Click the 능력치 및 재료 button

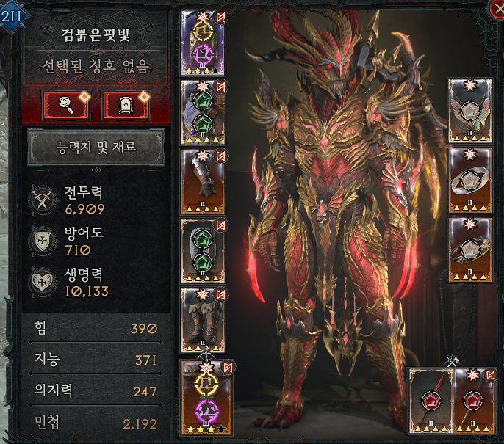click(96, 147)
